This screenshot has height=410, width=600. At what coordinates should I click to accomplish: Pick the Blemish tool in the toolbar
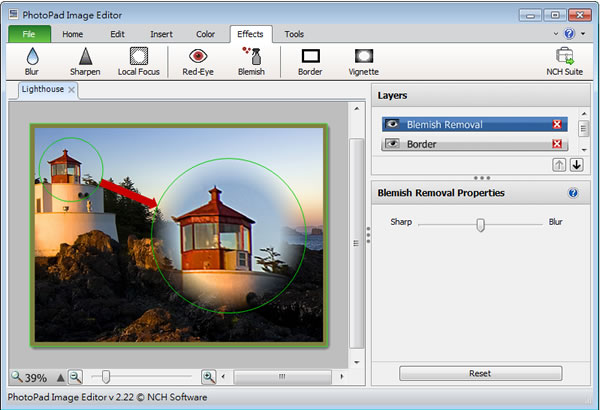tap(251, 60)
